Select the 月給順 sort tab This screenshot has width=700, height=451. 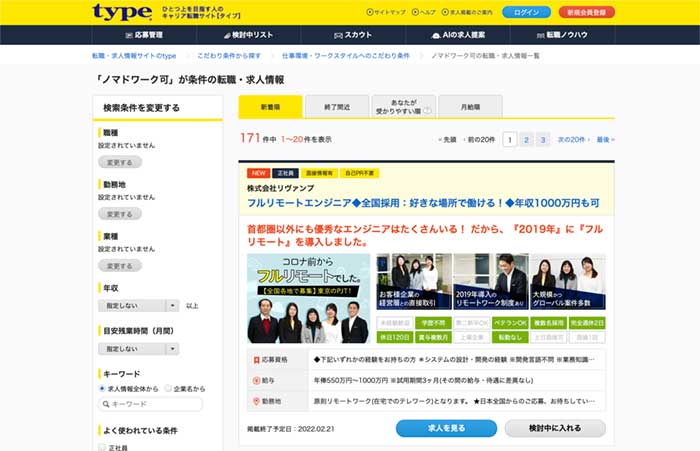pos(470,107)
